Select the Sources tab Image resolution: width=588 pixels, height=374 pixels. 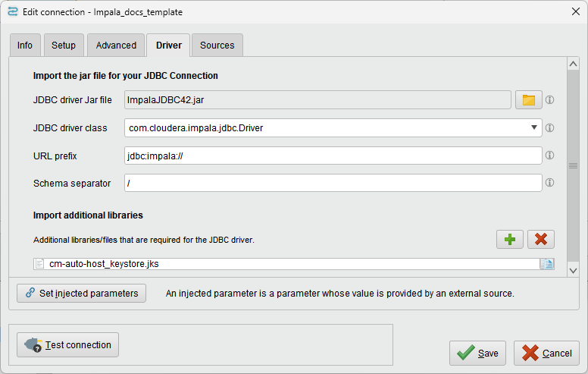[217, 46]
